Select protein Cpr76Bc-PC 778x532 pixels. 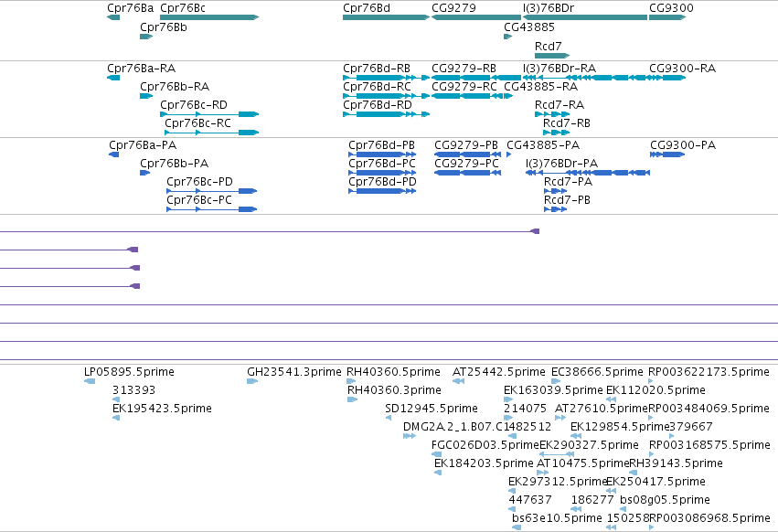click(x=211, y=209)
